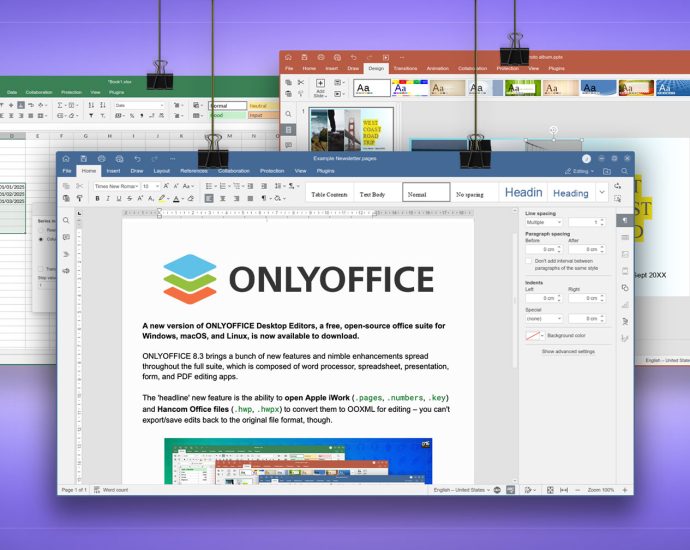Image resolution: width=690 pixels, height=550 pixels.
Task: Open image settings icon in right sidebar
Action: click(x=625, y=254)
